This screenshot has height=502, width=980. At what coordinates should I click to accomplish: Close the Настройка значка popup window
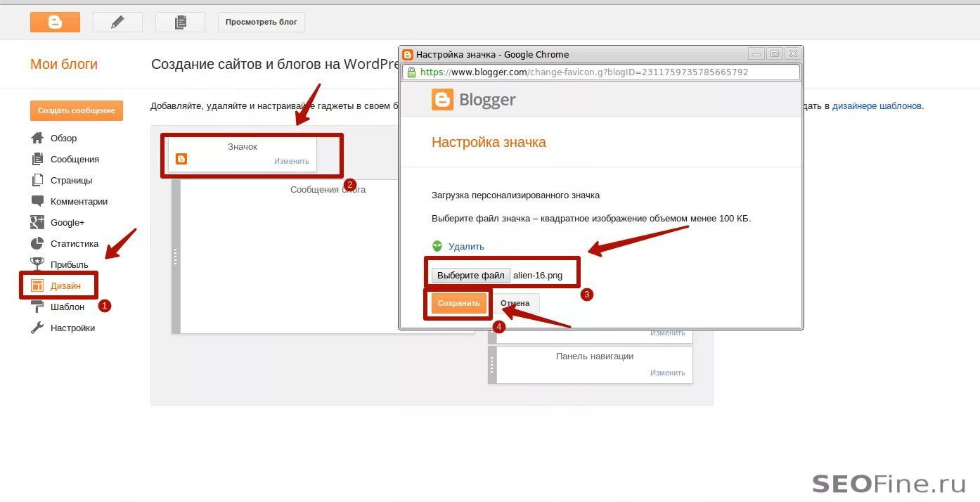coord(793,53)
